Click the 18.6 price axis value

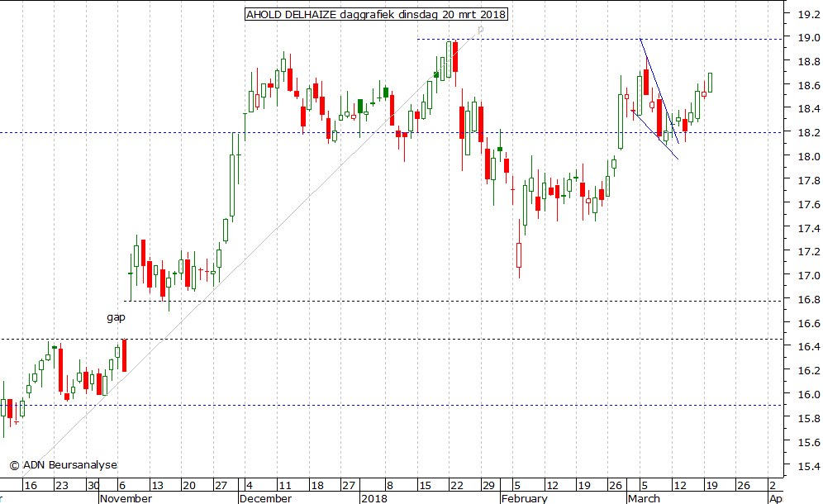(809, 86)
